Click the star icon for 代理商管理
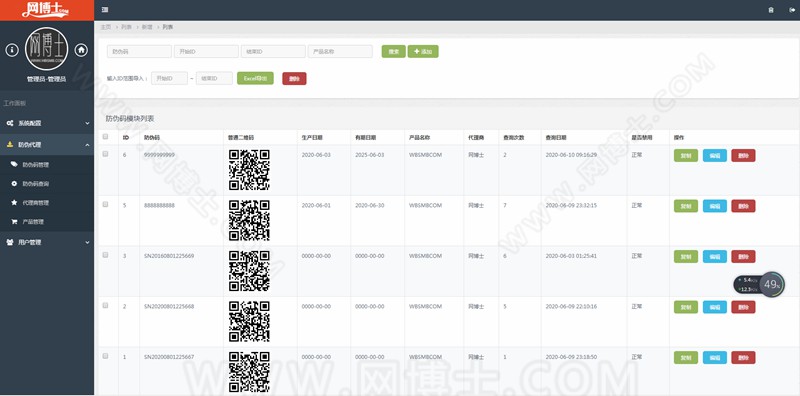Image resolution: width=800 pixels, height=396 pixels. pos(14,203)
